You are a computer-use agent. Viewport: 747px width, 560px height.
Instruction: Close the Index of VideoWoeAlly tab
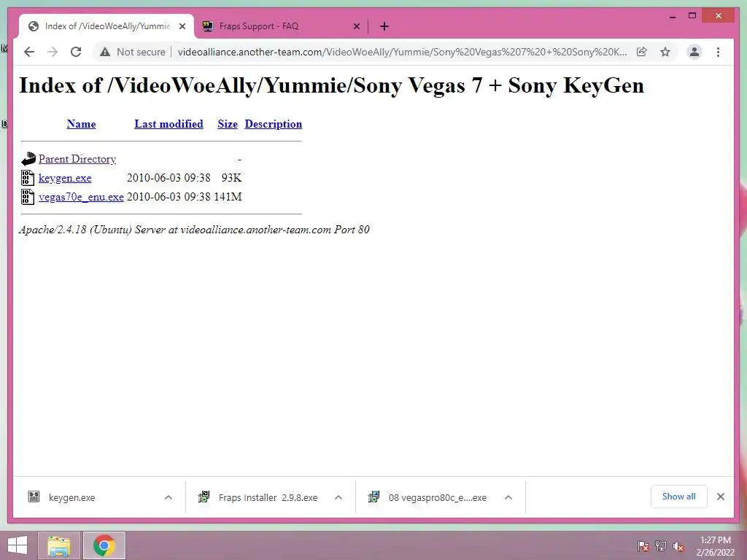(x=182, y=26)
